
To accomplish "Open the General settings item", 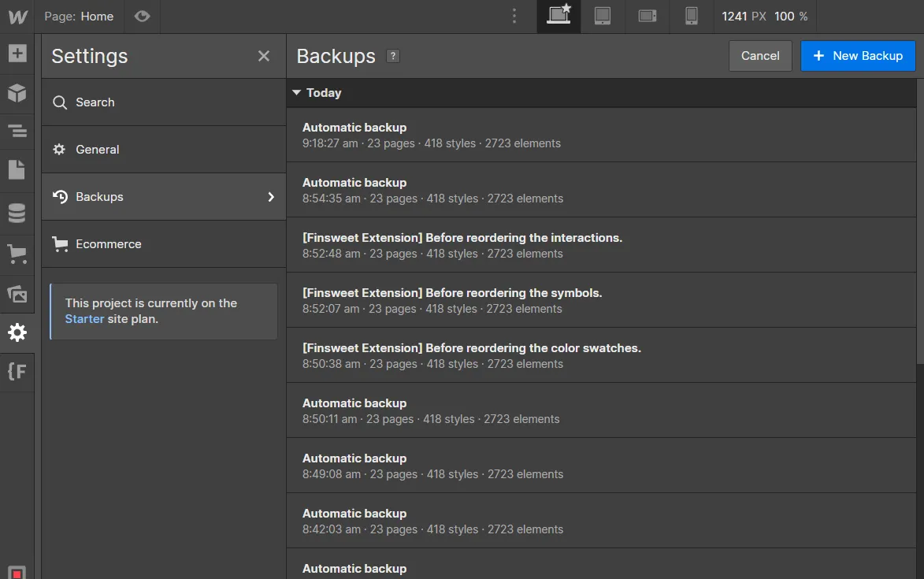I will (x=164, y=150).
